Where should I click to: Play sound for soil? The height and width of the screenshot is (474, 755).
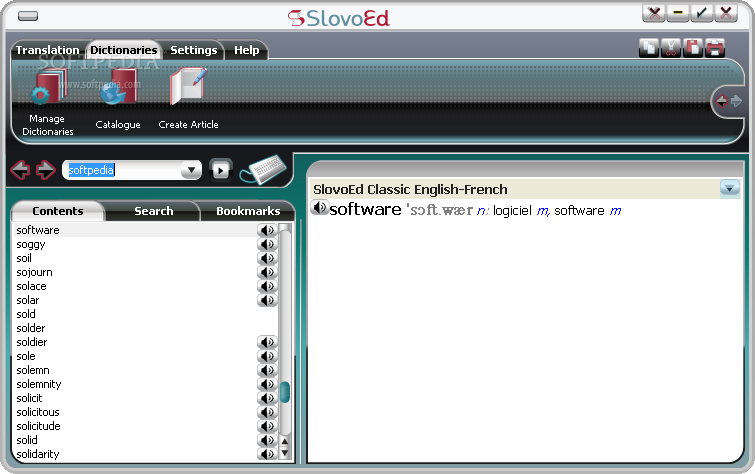(267, 258)
